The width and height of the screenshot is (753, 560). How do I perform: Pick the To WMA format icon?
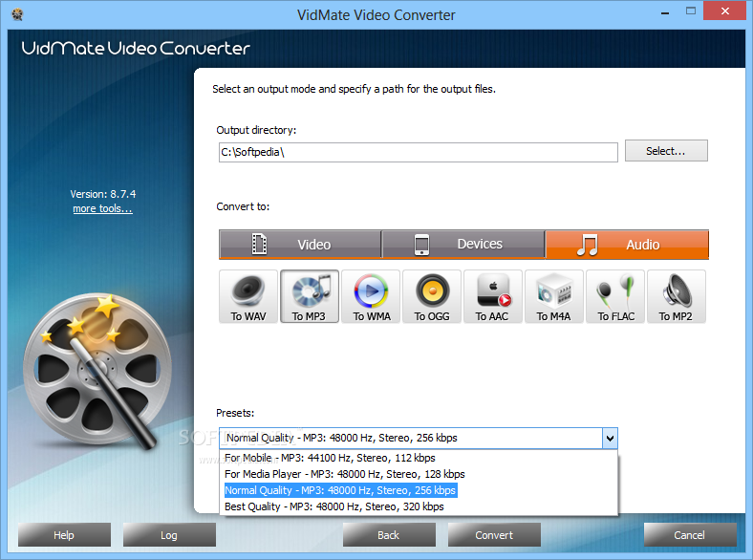click(371, 296)
